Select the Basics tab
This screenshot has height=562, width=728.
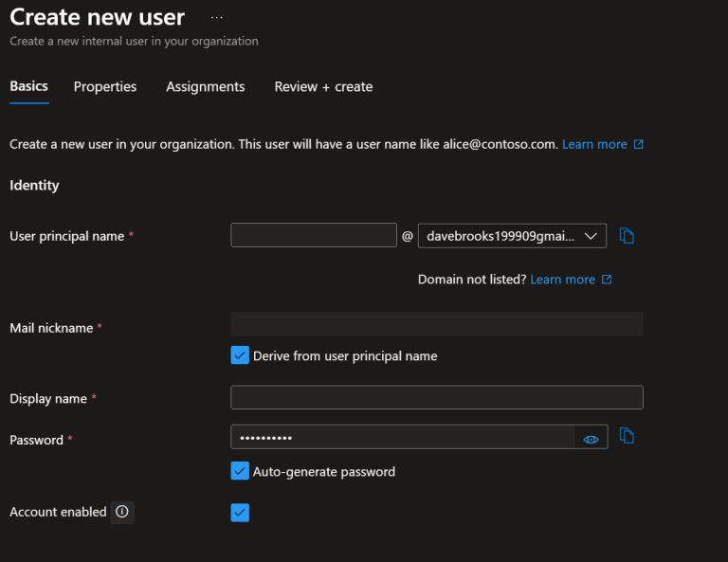(28, 86)
